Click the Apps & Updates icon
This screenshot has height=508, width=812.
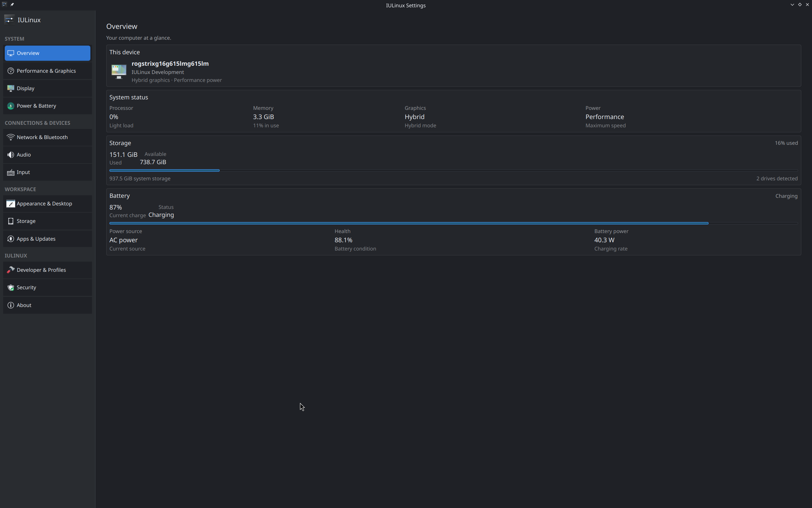[x=11, y=239]
